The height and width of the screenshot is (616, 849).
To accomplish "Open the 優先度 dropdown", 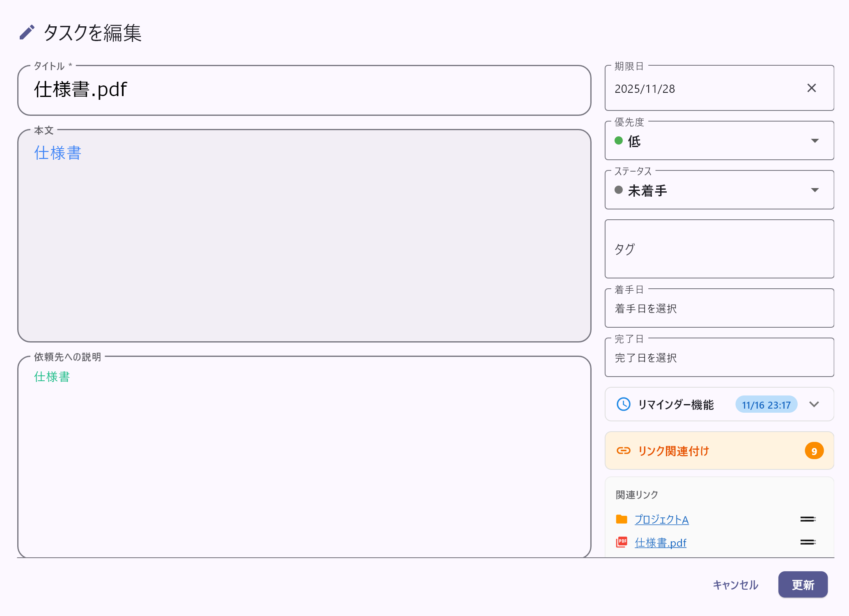I will pyautogui.click(x=815, y=140).
